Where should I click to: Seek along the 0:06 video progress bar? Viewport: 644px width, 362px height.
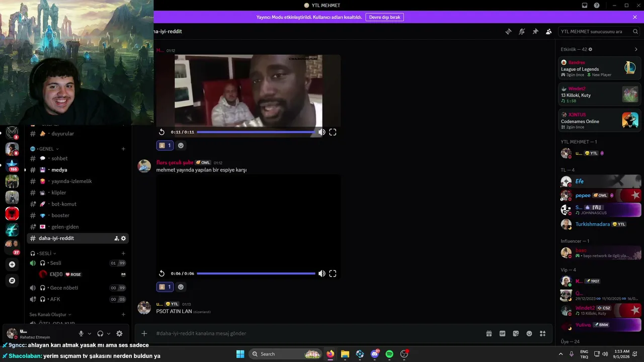pos(256,274)
